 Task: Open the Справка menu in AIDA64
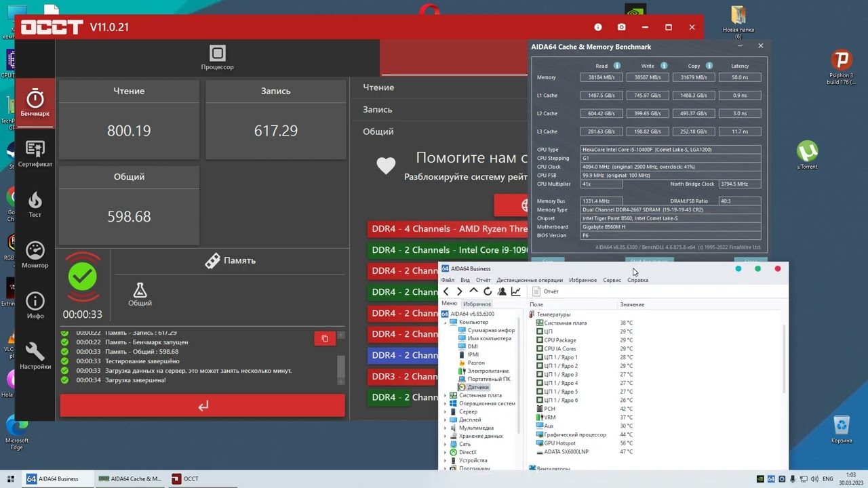[637, 280]
